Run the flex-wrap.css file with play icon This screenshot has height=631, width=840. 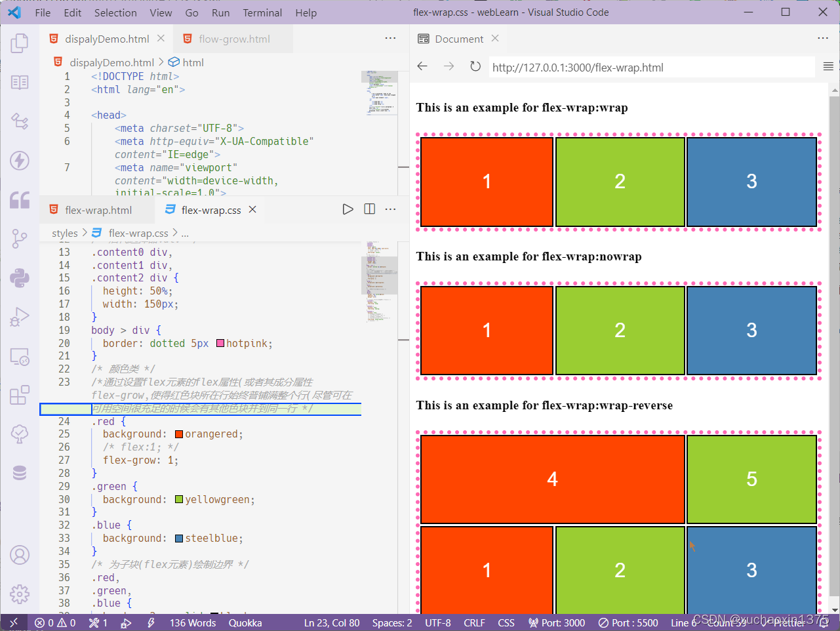[x=348, y=209]
